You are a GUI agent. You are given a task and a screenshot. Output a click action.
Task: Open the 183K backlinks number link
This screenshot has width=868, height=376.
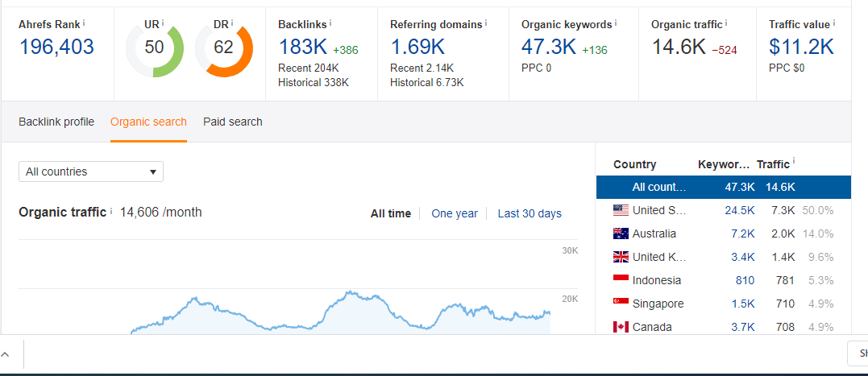pos(302,48)
